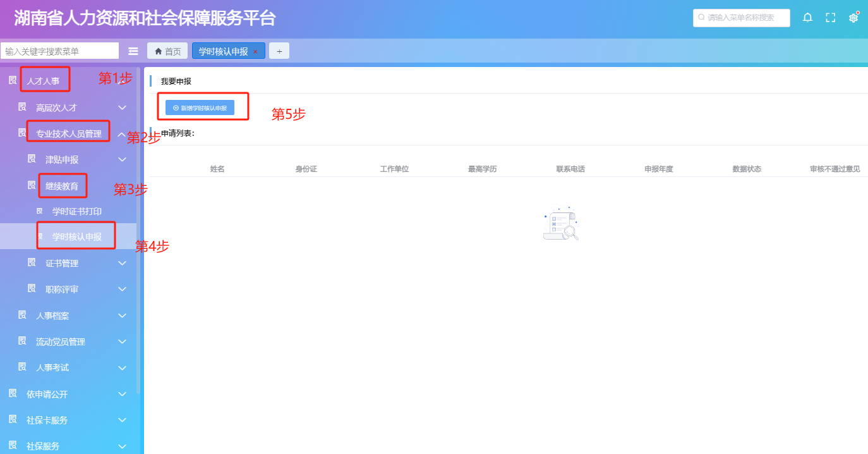The image size is (868, 454).
Task: Click the plus tab button
Action: coord(279,51)
